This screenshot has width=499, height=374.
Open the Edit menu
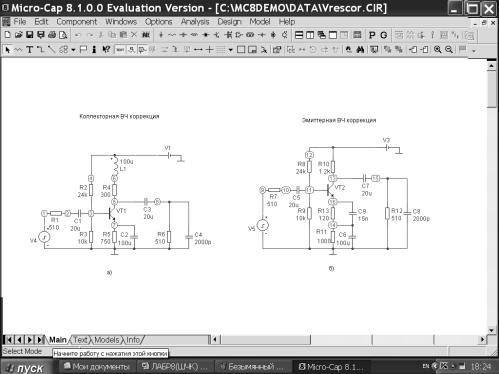[x=41, y=22]
